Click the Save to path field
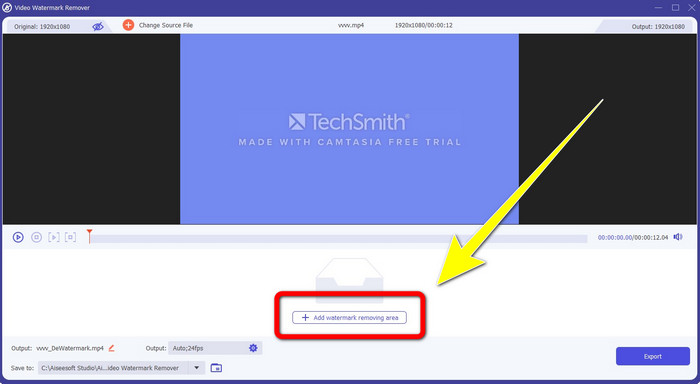700x384 pixels. 121,368
